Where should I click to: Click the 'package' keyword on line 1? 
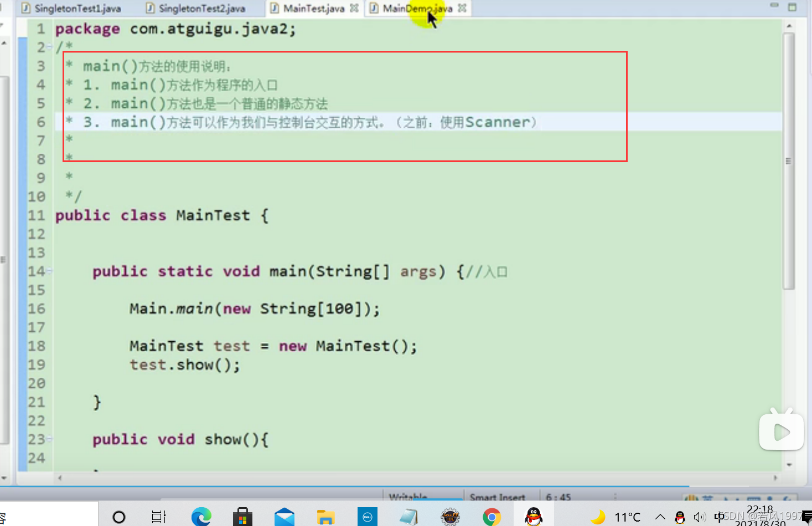pos(87,29)
